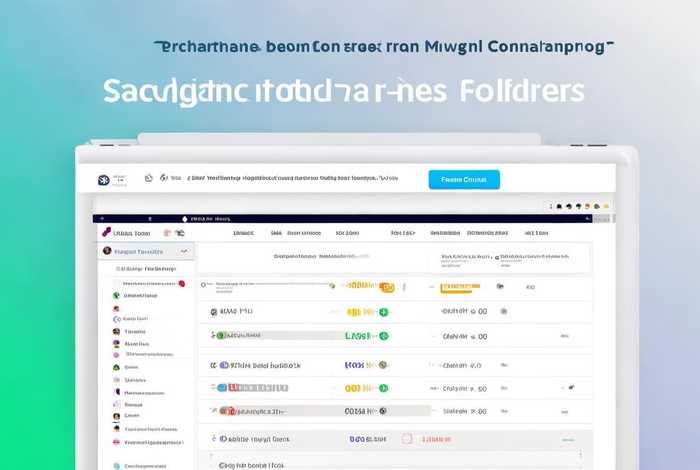Toggle the green circle beside the yellow value
This screenshot has height=470, width=700.
[x=383, y=312]
